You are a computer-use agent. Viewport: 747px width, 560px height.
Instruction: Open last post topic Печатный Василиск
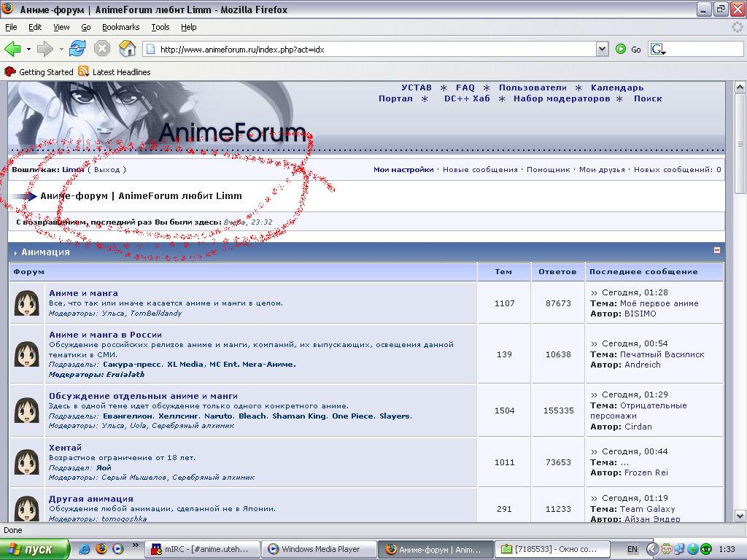click(662, 354)
